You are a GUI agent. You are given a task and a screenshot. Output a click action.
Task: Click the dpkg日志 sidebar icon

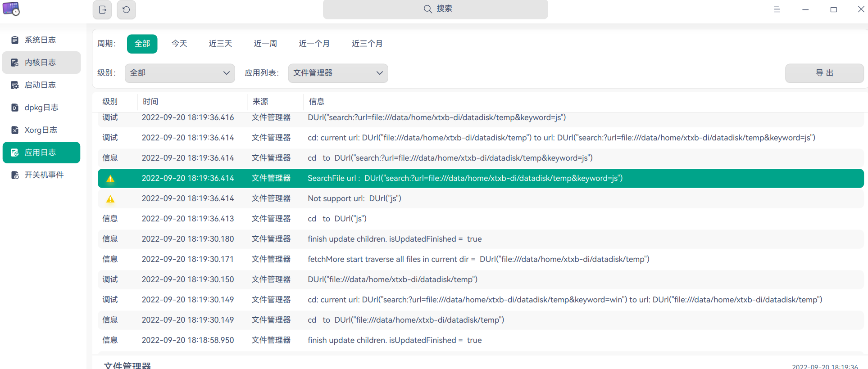tap(15, 108)
